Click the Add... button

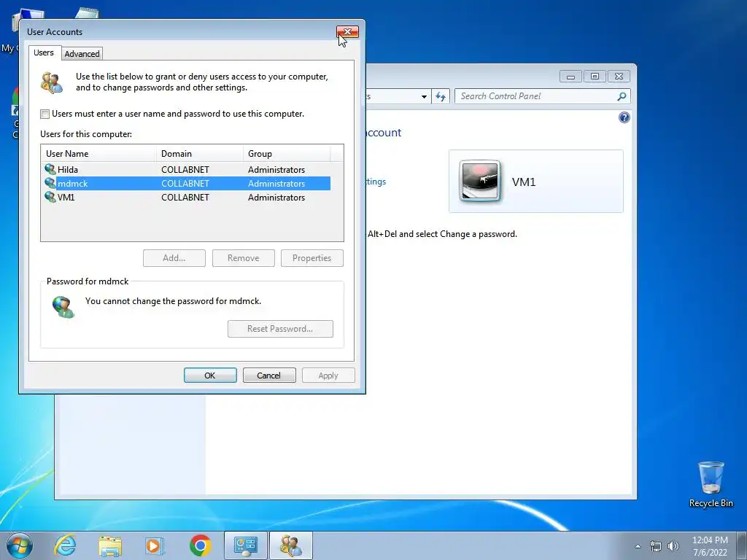(174, 258)
